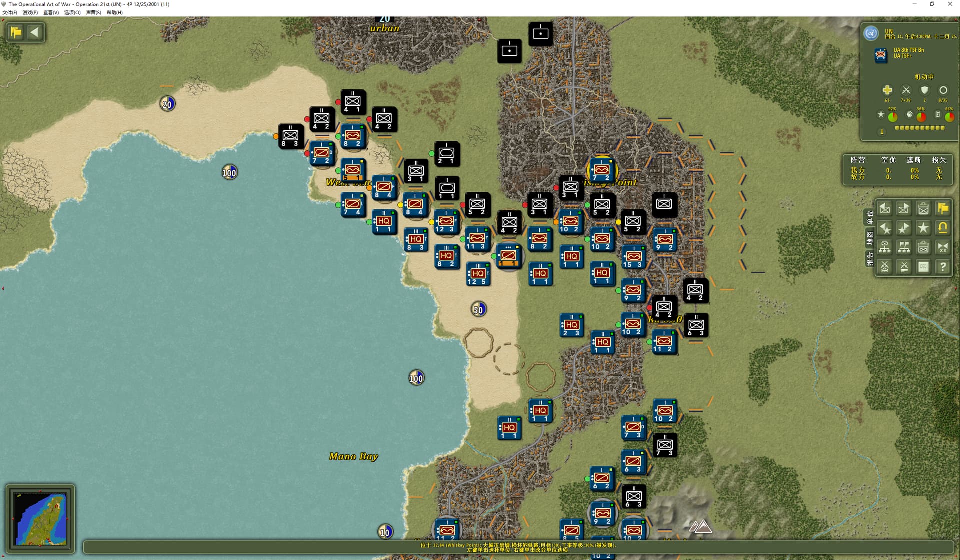Click the disband bowtie XX icon
This screenshot has height=560, width=960.
click(x=943, y=247)
